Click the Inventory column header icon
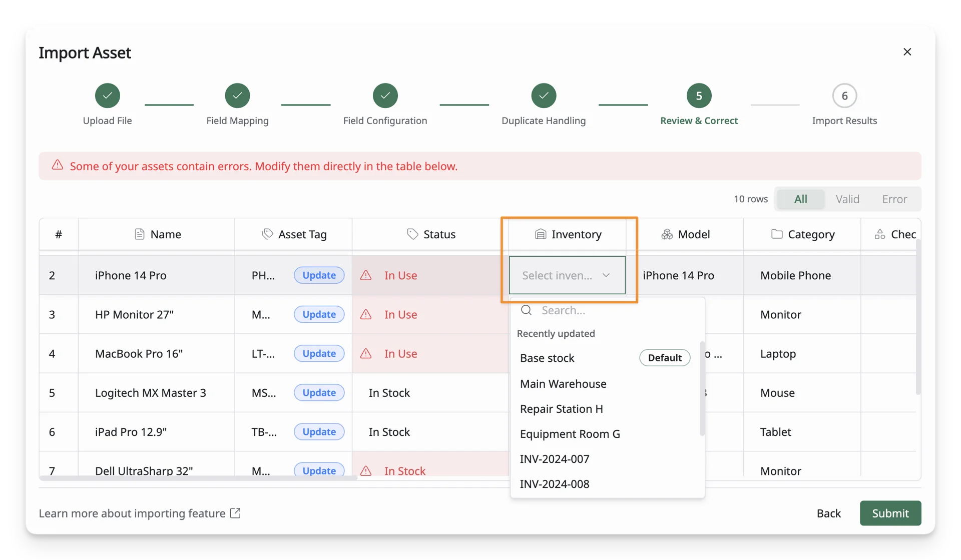The height and width of the screenshot is (560, 961). click(541, 234)
